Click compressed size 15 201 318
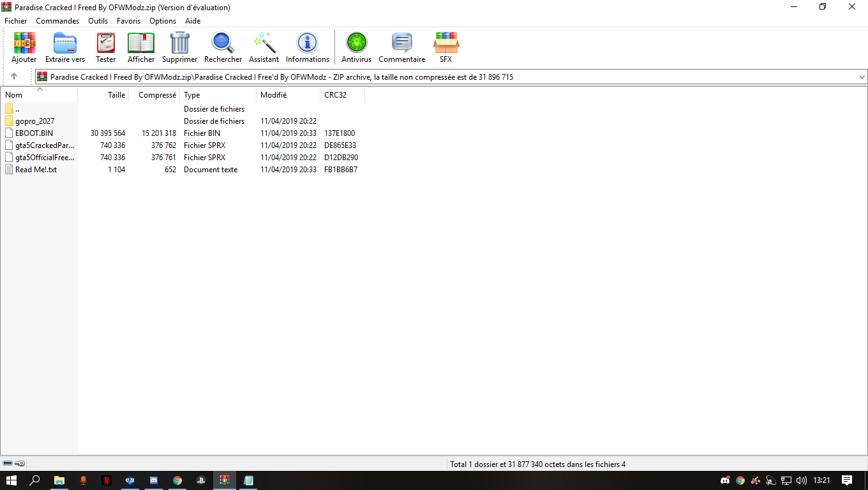The width and height of the screenshot is (868, 490). point(159,133)
